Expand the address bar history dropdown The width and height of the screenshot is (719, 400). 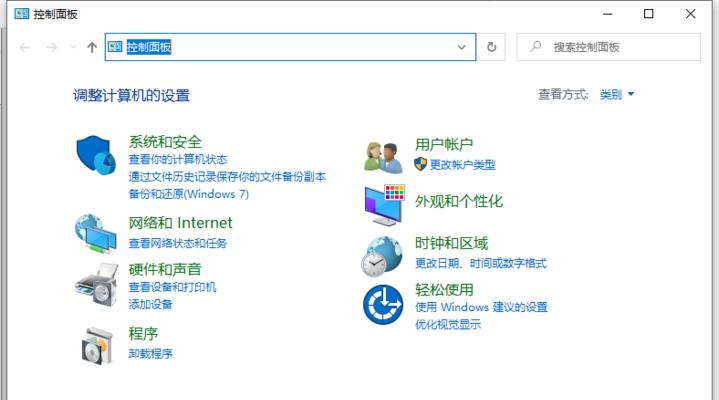[461, 47]
